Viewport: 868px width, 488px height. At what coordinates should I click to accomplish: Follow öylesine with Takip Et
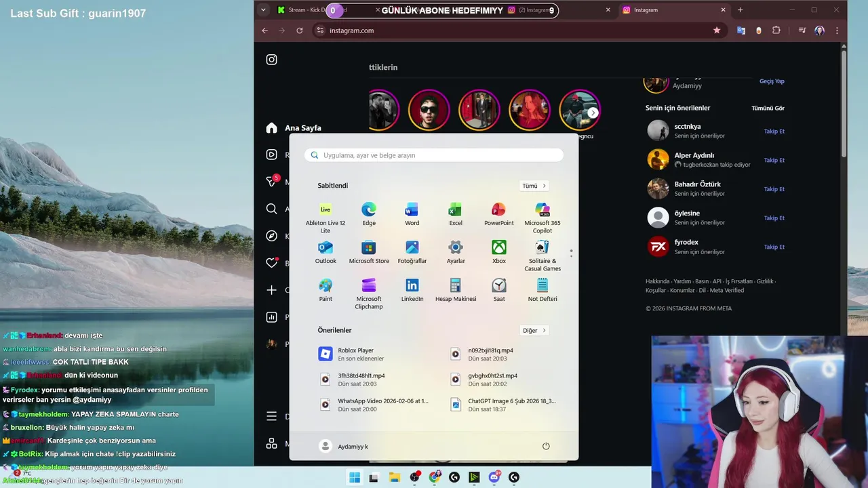tap(774, 218)
